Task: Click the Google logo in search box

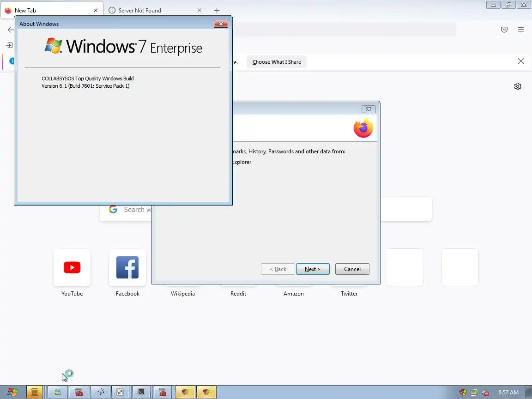Action: pos(113,209)
